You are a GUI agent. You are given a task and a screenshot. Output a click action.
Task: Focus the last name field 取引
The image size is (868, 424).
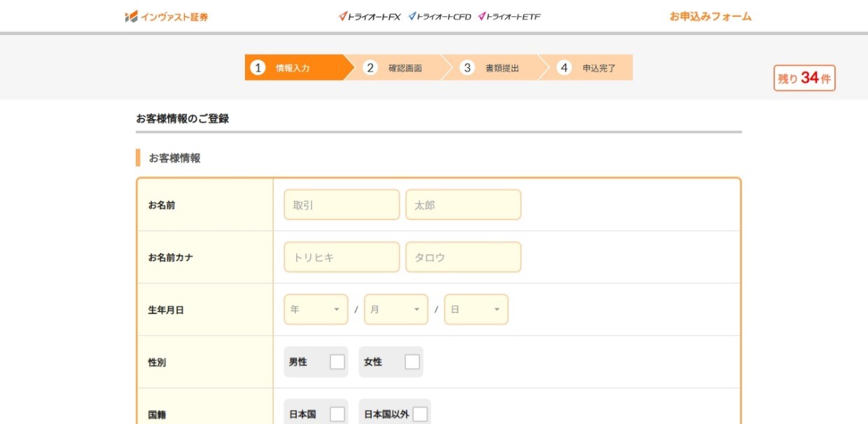(342, 205)
